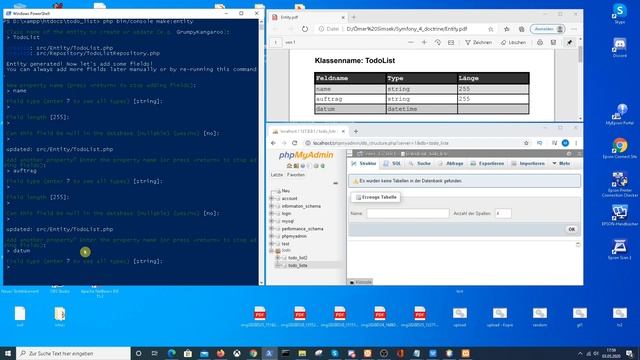
Task: Open the Discord desktop shortcut
Action: coord(620,47)
